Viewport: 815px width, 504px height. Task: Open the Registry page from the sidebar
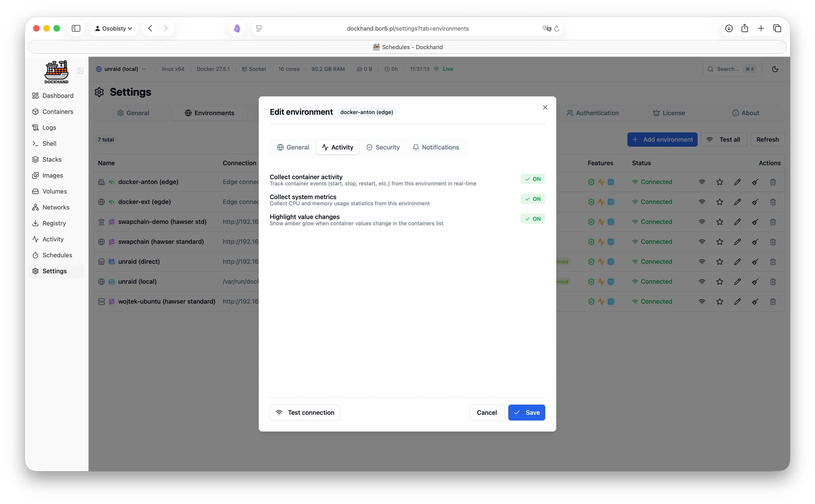coord(54,223)
